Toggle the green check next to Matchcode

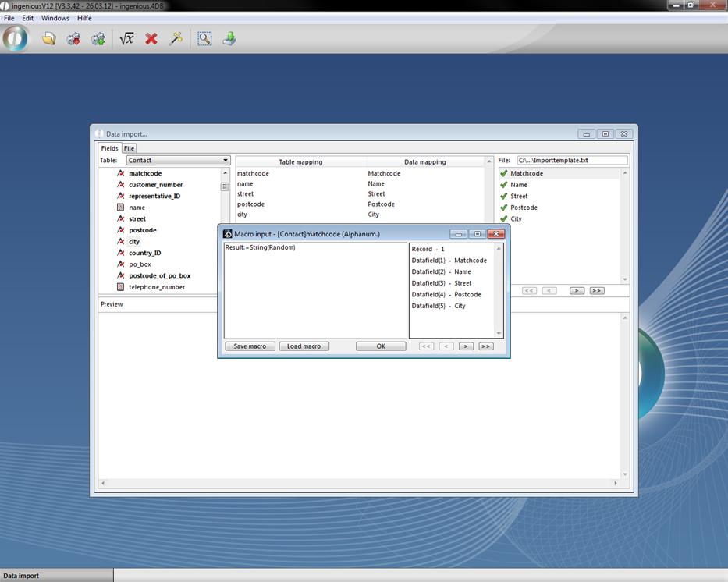click(x=504, y=173)
